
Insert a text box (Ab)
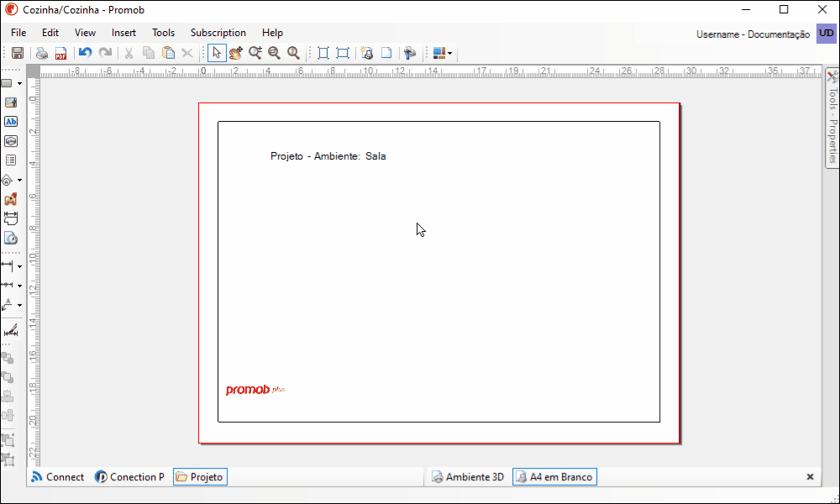[11, 122]
